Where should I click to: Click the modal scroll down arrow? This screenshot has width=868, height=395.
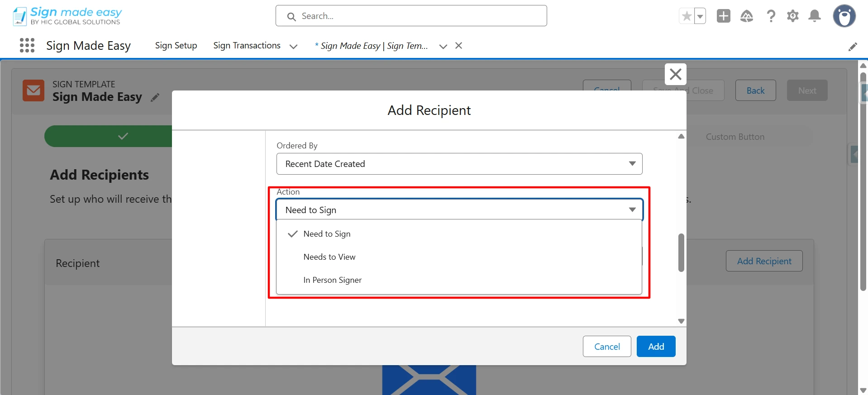(681, 321)
